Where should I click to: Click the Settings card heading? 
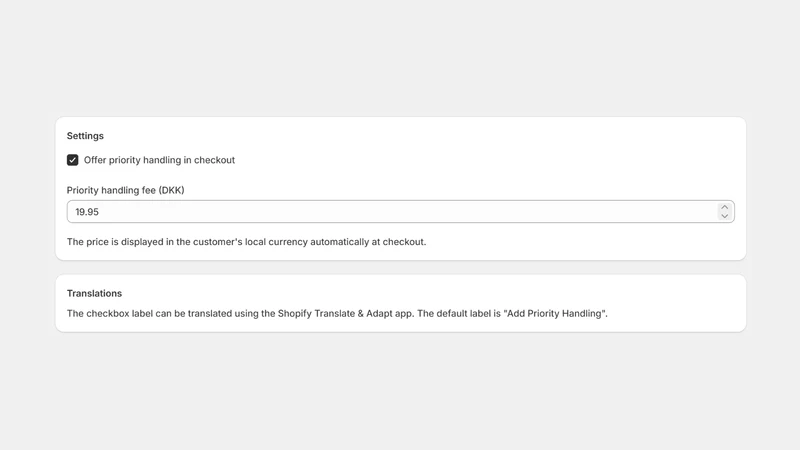[85, 136]
